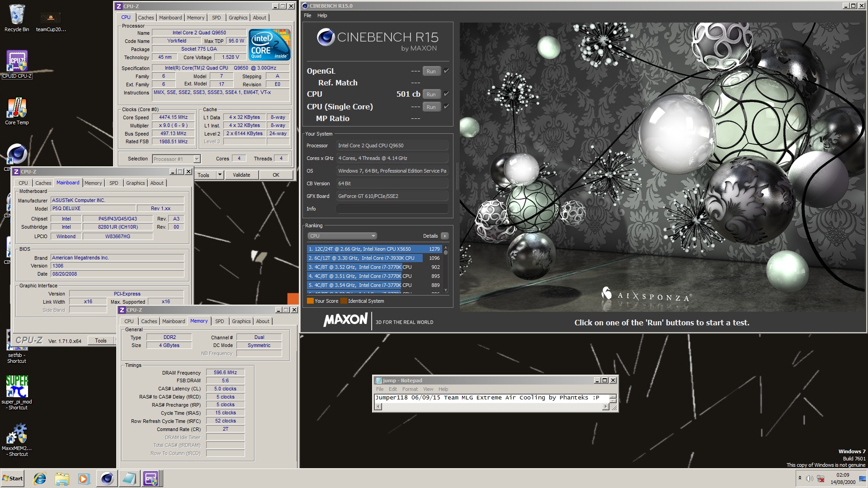Switch to Notepad taskbar button

[129, 479]
